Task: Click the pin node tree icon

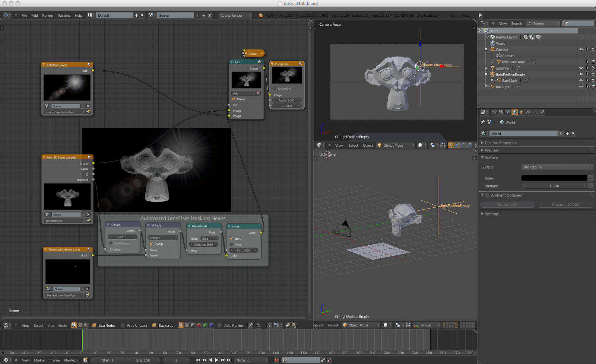Action: coord(250,325)
